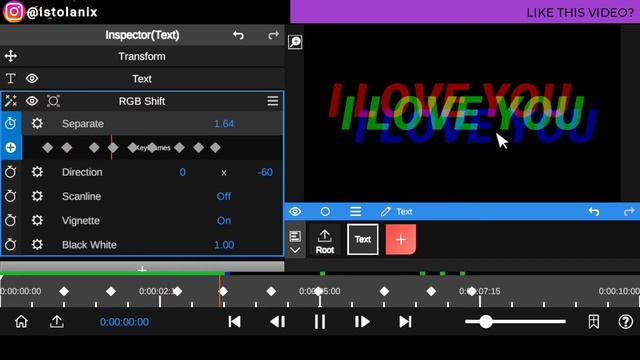Click the LIKE THIS VIDEO? banner
This screenshot has width=640, height=360.
(465, 12)
